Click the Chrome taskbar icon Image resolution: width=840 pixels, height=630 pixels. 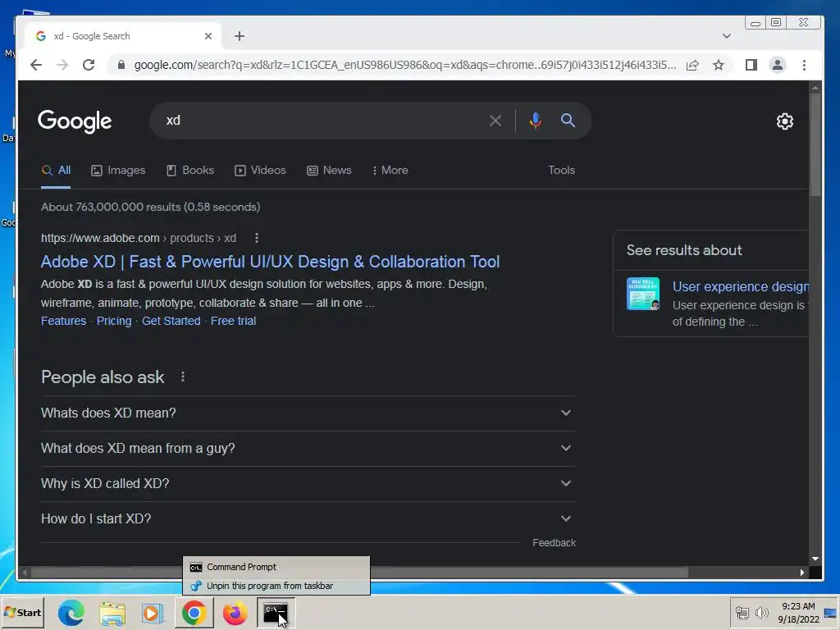[194, 613]
